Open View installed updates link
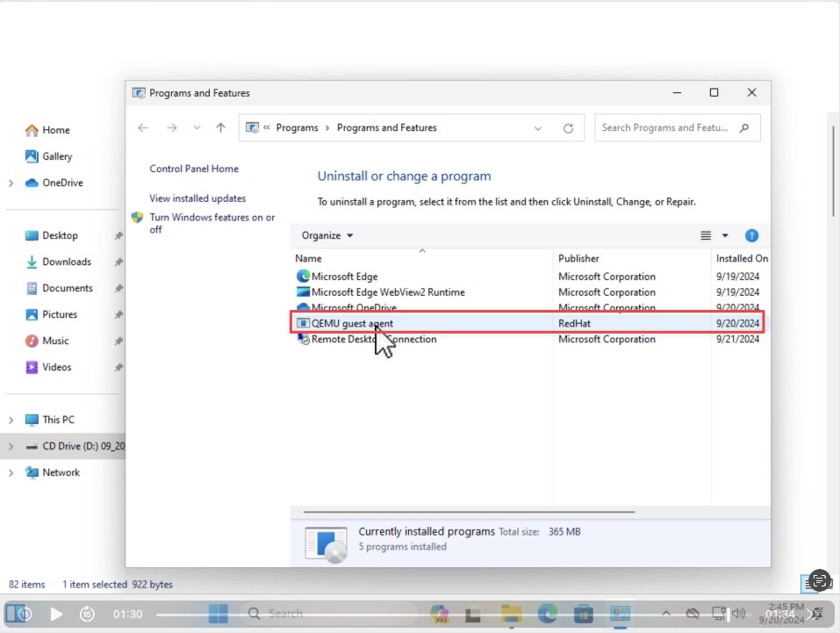Screen dimensions: 840x633 [x=197, y=198]
